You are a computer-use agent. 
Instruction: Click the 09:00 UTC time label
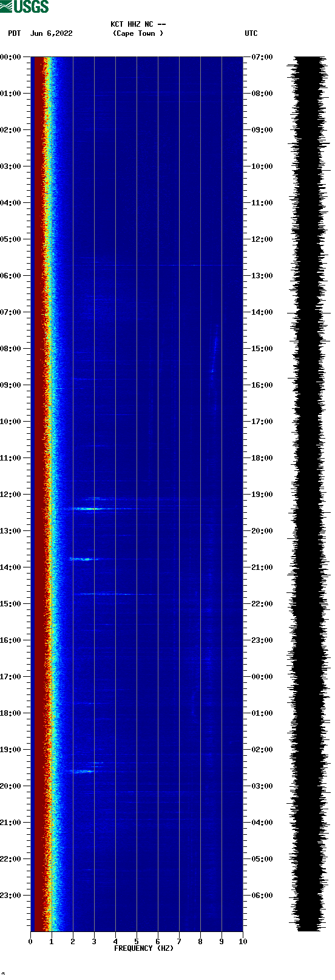(262, 130)
